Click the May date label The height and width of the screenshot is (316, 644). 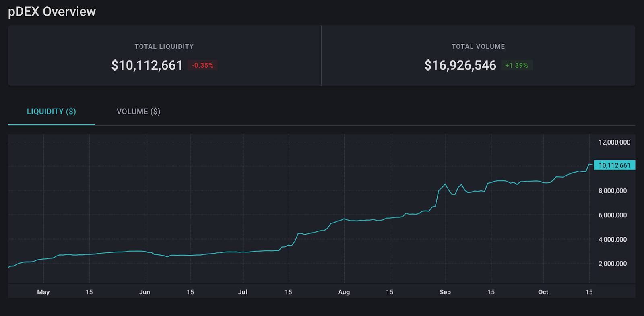(43, 292)
